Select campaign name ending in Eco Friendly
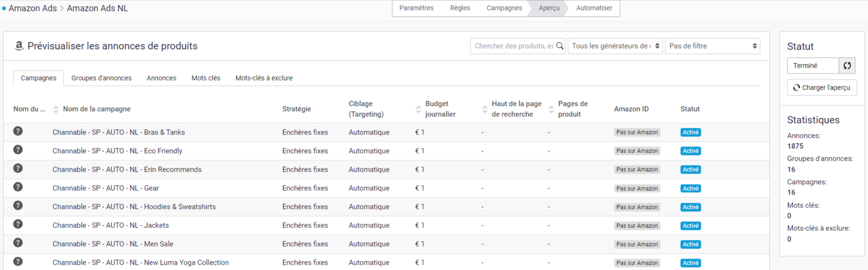This screenshot has width=868, height=270. [x=118, y=151]
